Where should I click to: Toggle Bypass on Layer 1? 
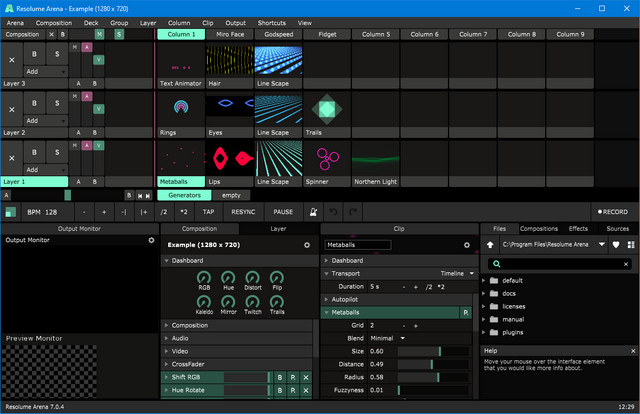[x=35, y=152]
